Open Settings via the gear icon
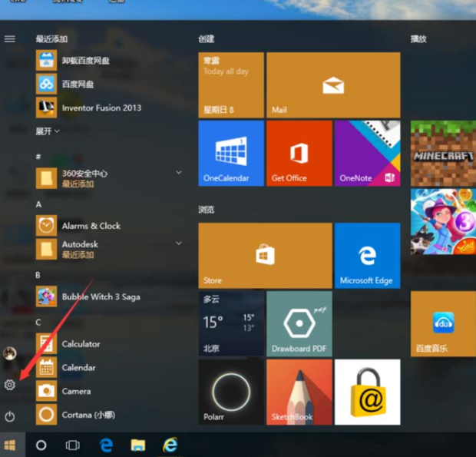 click(10, 385)
